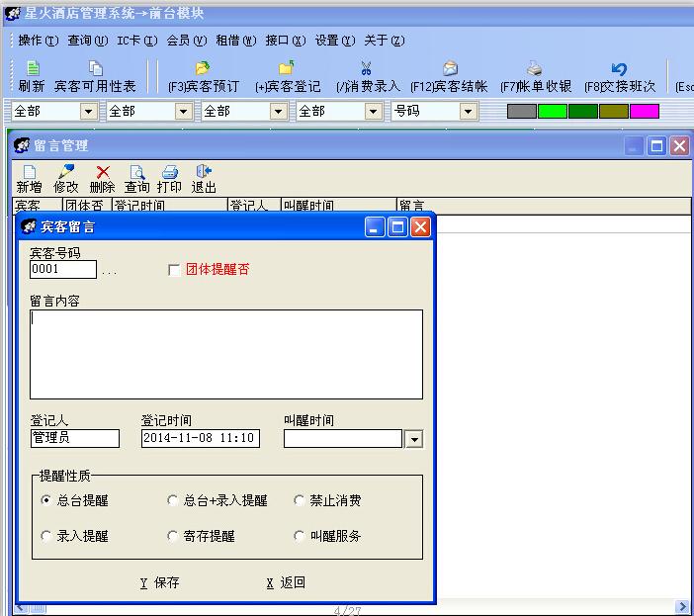
Task: Open the 查询(U) menu
Action: pyautogui.click(x=88, y=41)
